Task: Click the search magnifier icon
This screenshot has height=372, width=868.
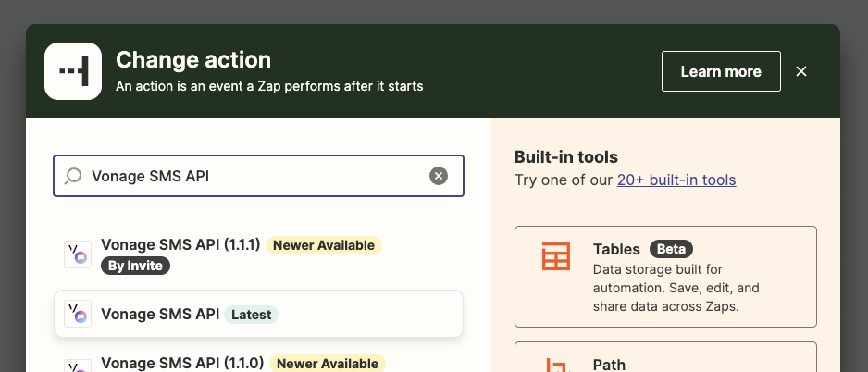Action: coord(73,176)
